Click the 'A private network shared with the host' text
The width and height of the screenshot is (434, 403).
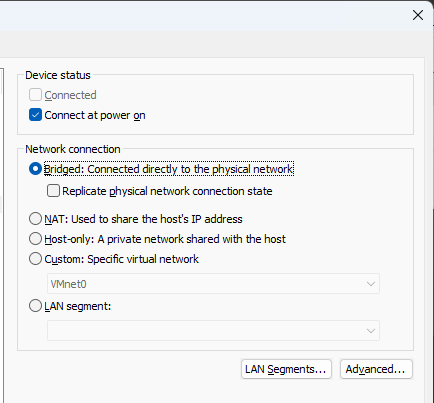(x=192, y=239)
